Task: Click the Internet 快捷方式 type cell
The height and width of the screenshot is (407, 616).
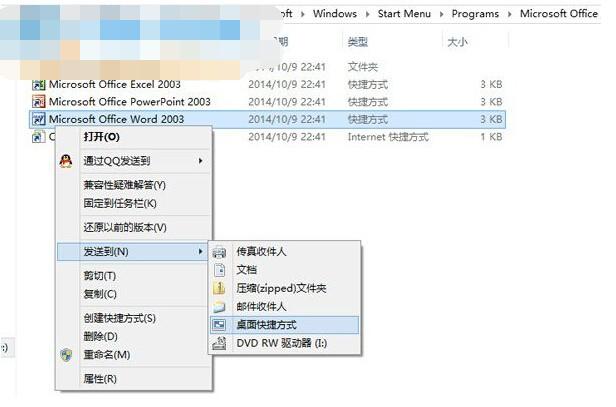Action: point(388,137)
